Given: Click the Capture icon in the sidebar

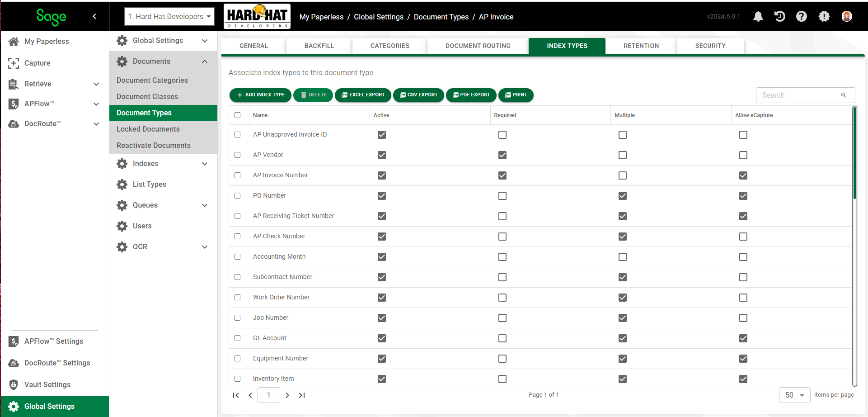Looking at the screenshot, I should (x=14, y=63).
